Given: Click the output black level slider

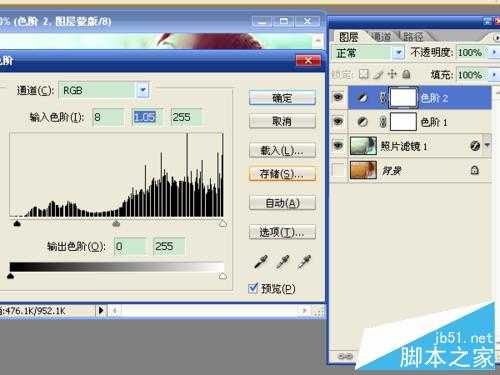Looking at the screenshot, I should [x=10, y=276].
